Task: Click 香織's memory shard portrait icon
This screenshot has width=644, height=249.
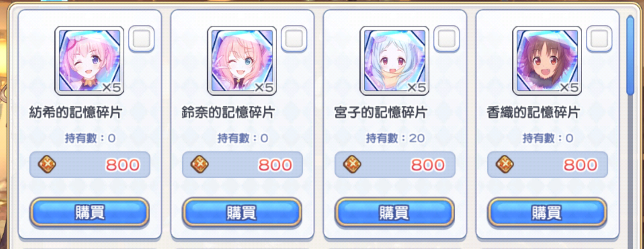Action: (547, 61)
